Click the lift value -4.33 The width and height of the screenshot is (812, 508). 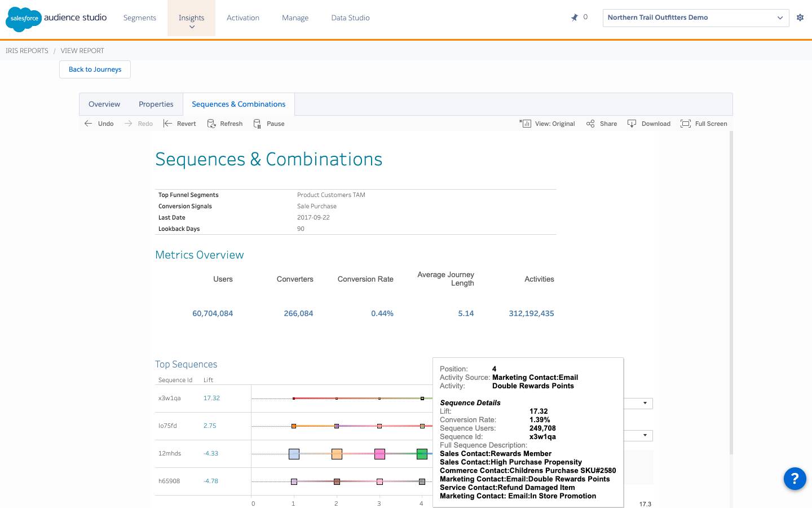pyautogui.click(x=211, y=453)
